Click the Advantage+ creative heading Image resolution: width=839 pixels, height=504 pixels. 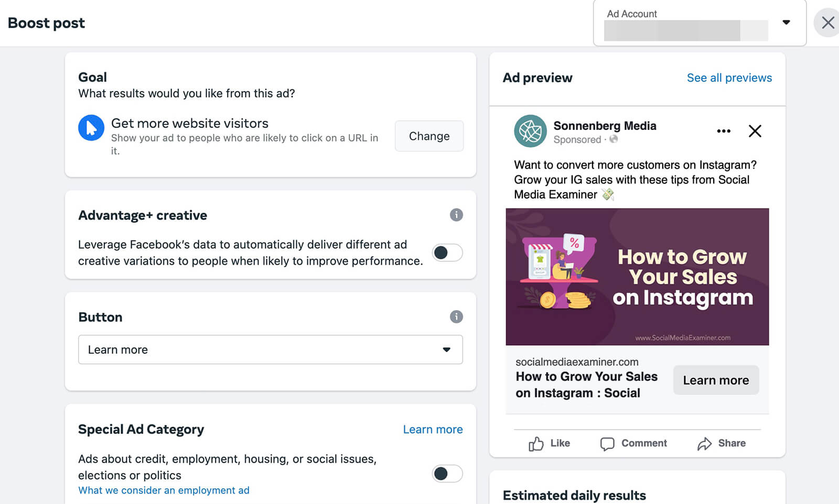pyautogui.click(x=143, y=215)
